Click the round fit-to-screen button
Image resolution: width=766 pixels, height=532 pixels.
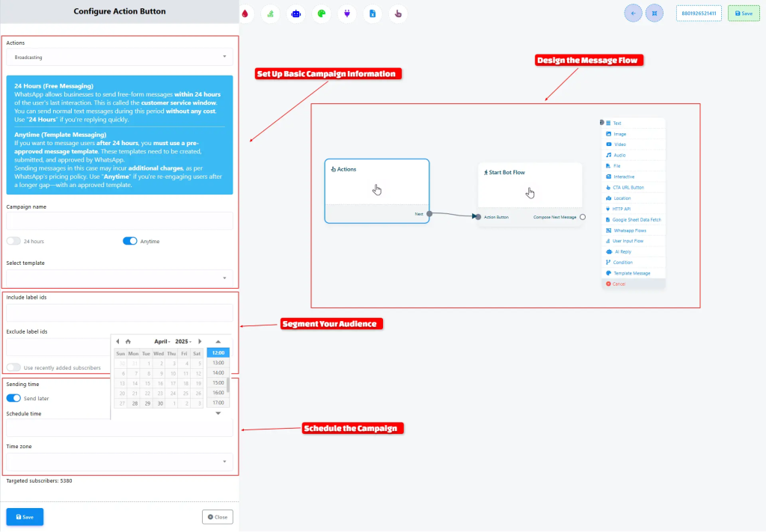655,13
